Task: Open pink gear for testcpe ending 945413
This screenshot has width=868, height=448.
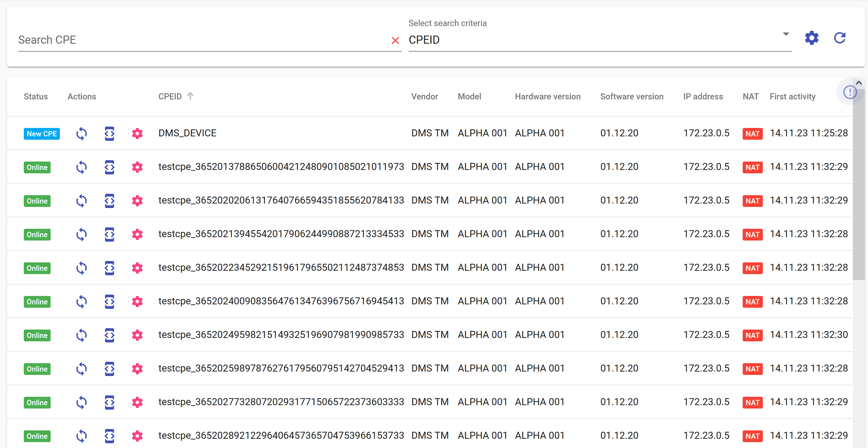Action: tap(137, 302)
